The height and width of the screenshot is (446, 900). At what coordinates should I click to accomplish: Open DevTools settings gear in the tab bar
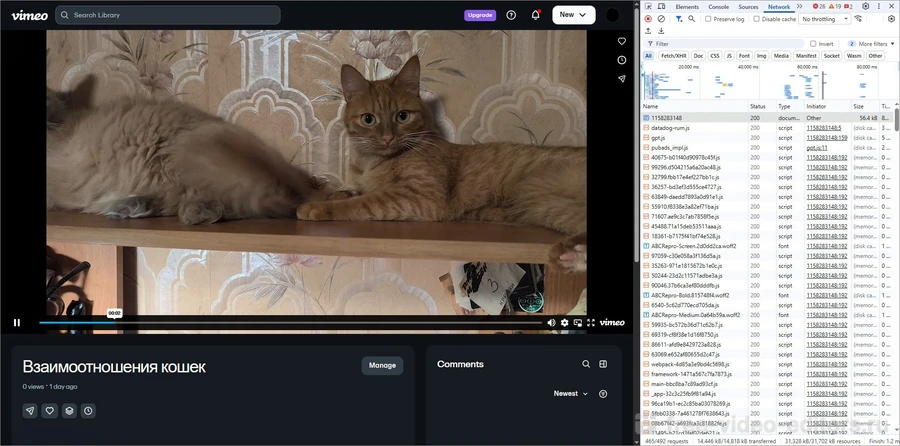pos(866,7)
